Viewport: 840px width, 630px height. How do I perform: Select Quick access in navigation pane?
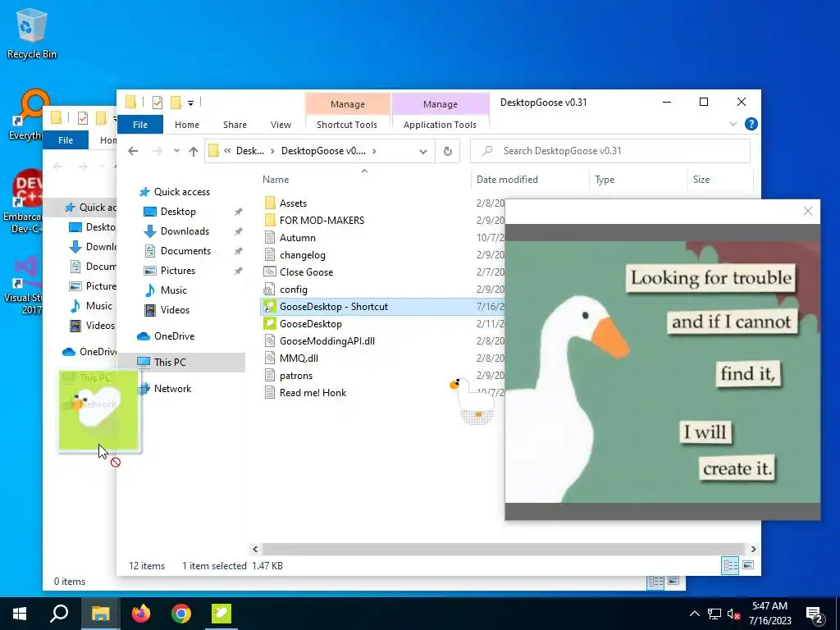tap(182, 192)
